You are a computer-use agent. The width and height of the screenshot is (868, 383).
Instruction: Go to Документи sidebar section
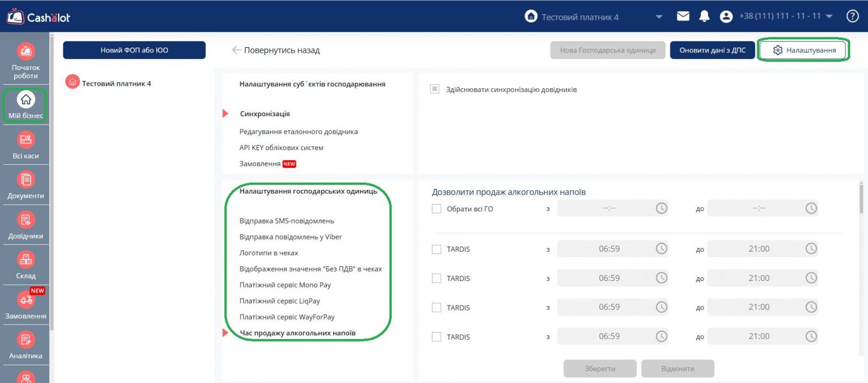[26, 180]
